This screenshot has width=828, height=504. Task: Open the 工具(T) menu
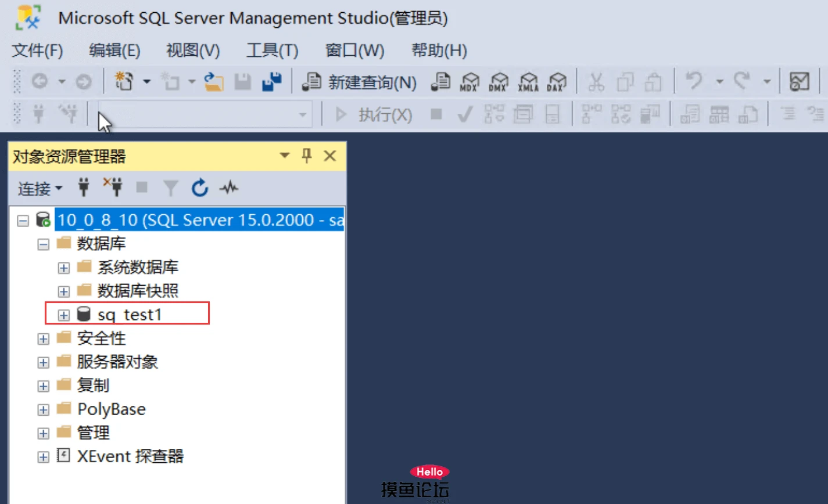(x=272, y=51)
